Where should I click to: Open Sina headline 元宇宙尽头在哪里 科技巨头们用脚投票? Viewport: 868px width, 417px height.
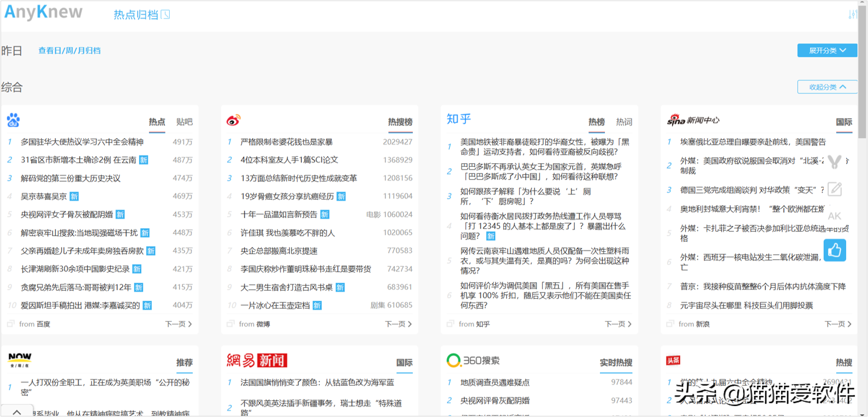tap(746, 305)
